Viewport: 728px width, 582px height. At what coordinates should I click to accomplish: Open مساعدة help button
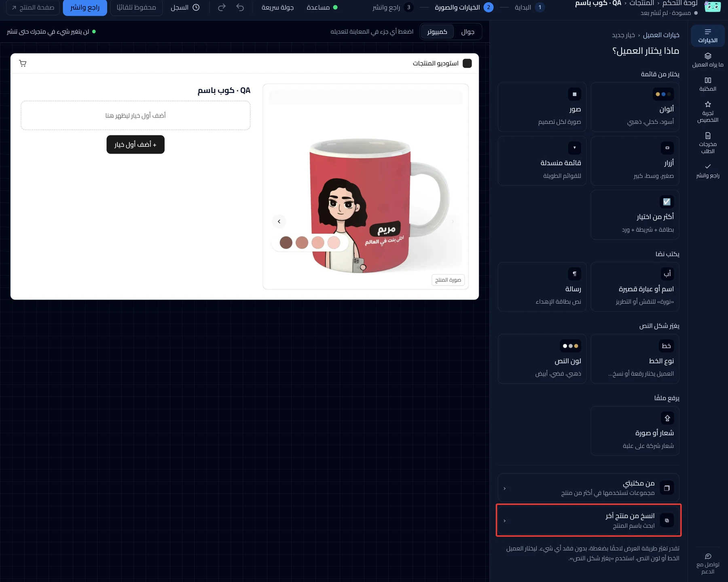322,7
